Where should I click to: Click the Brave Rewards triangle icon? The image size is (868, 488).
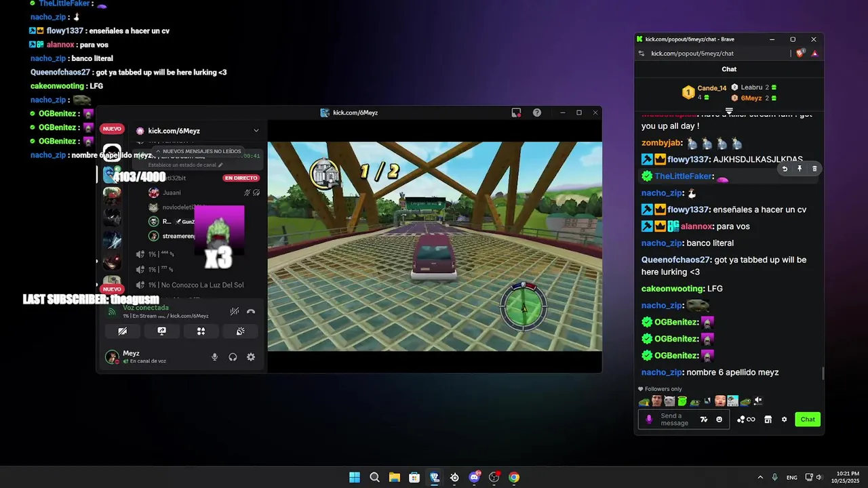[814, 54]
